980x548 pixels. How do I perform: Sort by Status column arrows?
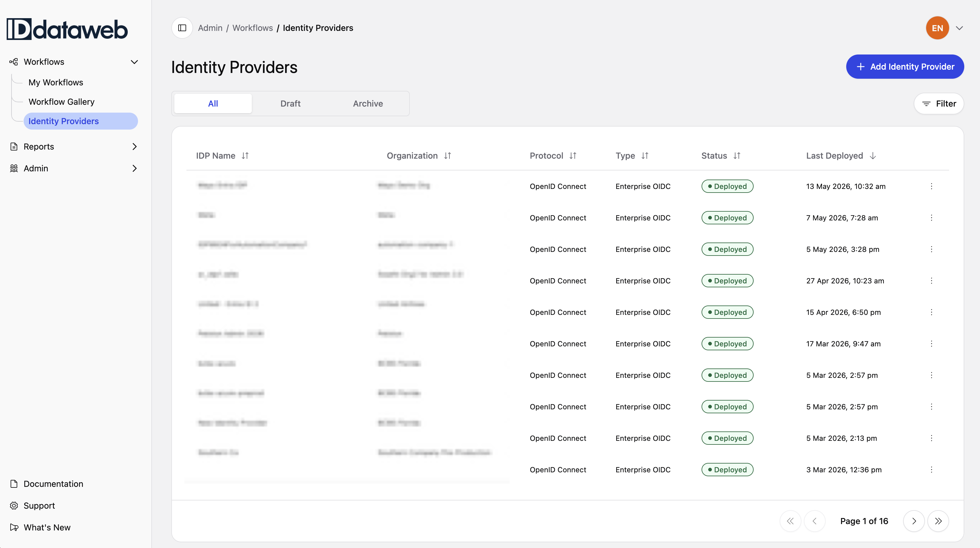(x=737, y=156)
